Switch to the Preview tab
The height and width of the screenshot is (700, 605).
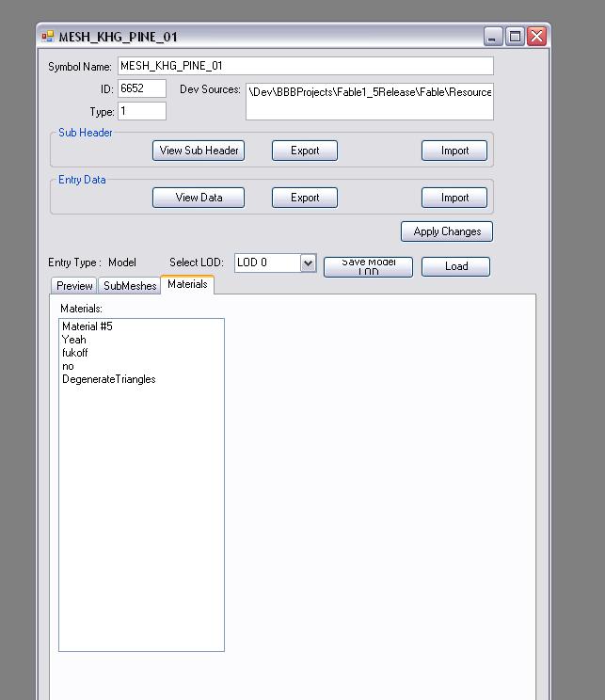point(74,286)
